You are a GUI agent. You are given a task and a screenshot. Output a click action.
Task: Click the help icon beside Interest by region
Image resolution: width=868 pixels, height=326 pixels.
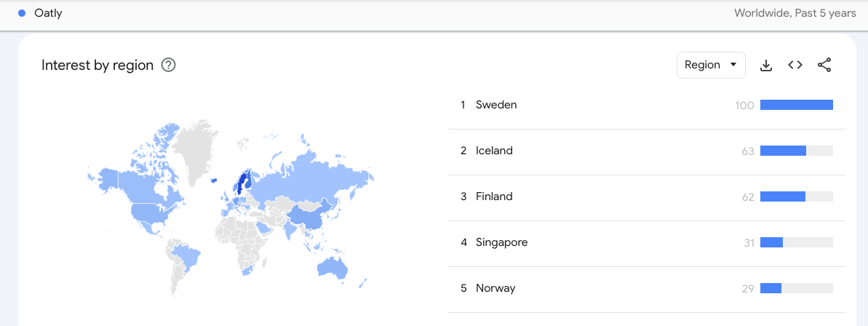[169, 65]
